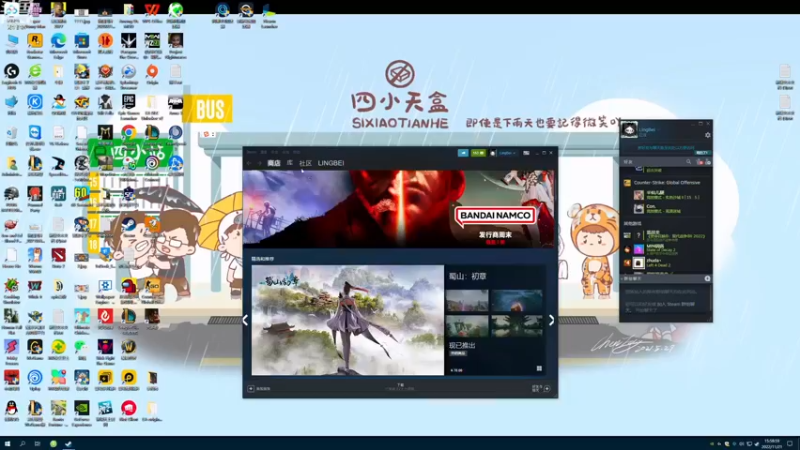Select the 60 Seconds game desktop icon

click(82, 196)
